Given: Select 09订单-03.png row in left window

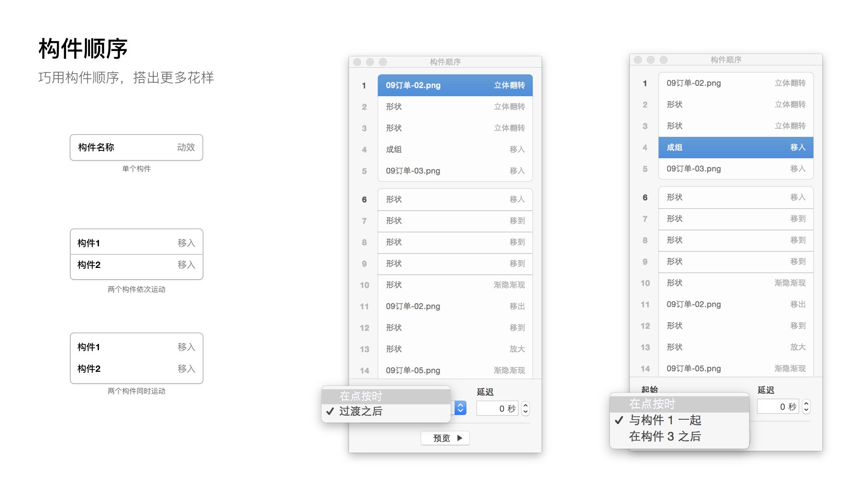Looking at the screenshot, I should 455,171.
